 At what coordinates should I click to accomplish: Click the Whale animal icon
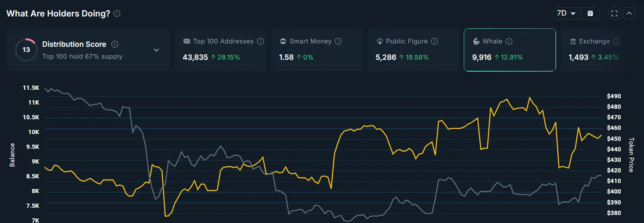pos(476,41)
